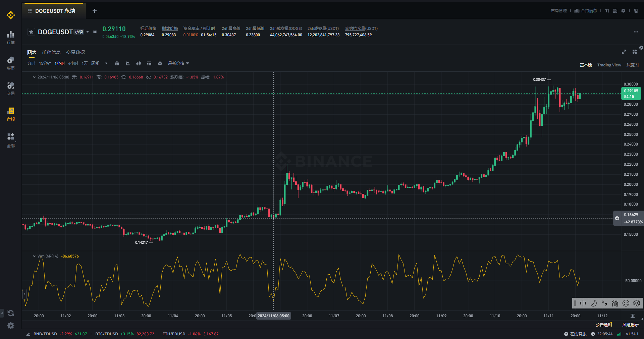Open the 行情 markets sidebar icon
Screen dimensions: 644x339
click(11, 38)
